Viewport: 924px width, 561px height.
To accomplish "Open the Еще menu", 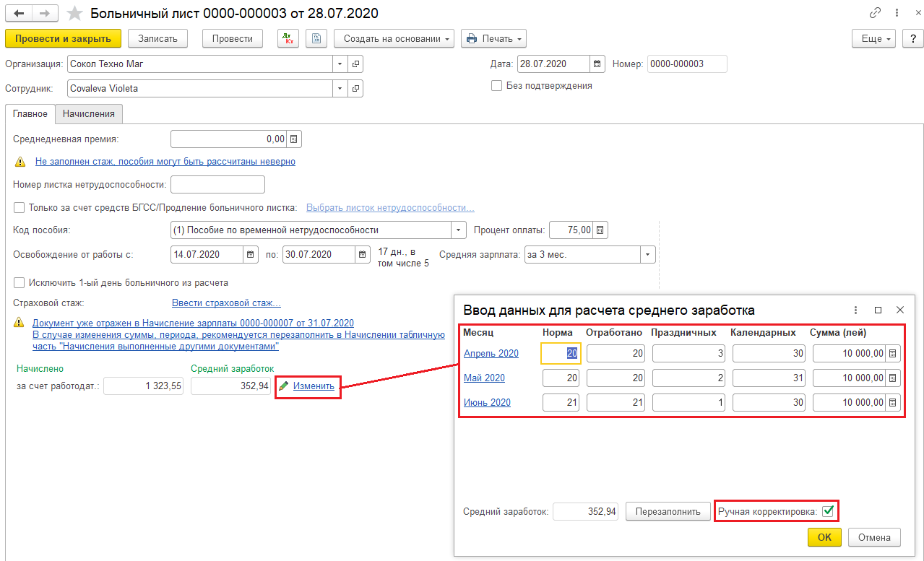I will pyautogui.click(x=876, y=38).
